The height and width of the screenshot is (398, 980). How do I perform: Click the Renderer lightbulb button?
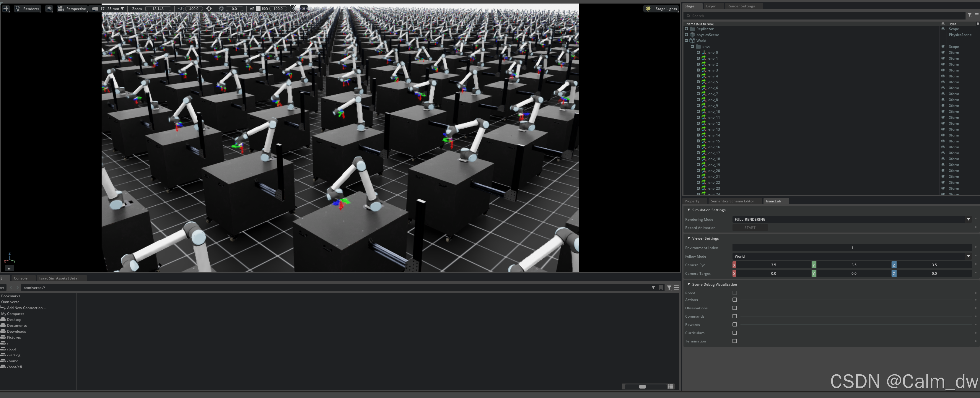(27, 8)
